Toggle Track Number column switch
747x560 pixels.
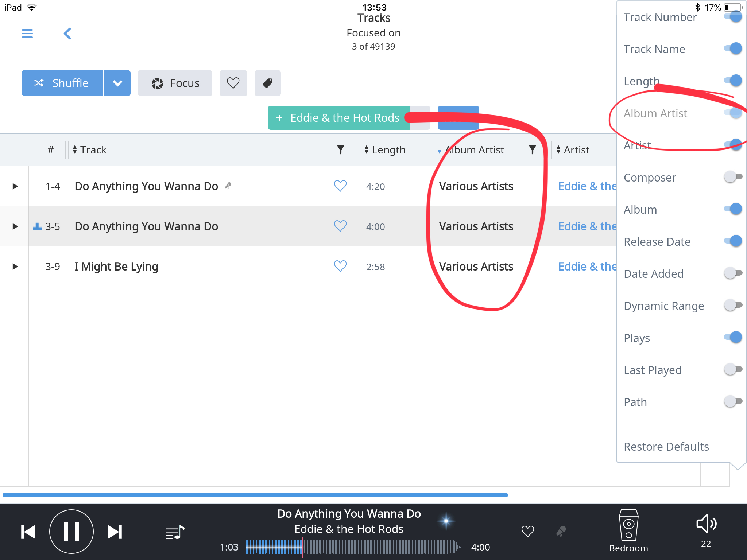pyautogui.click(x=733, y=17)
